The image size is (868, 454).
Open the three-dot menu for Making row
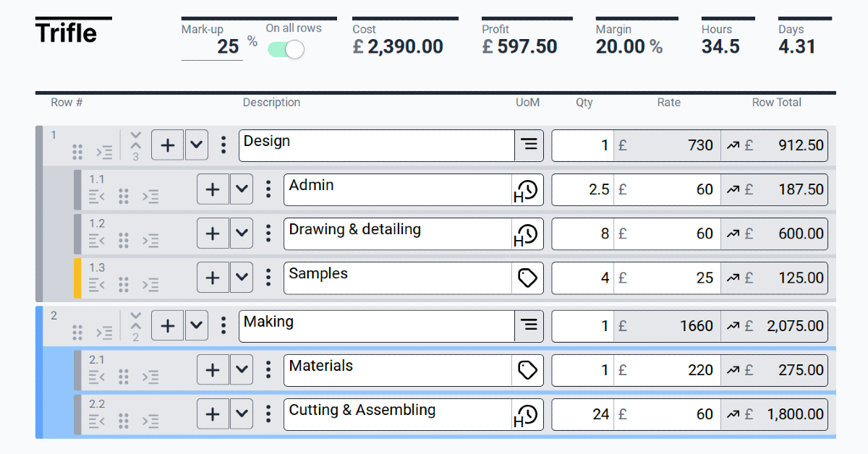pyautogui.click(x=224, y=325)
